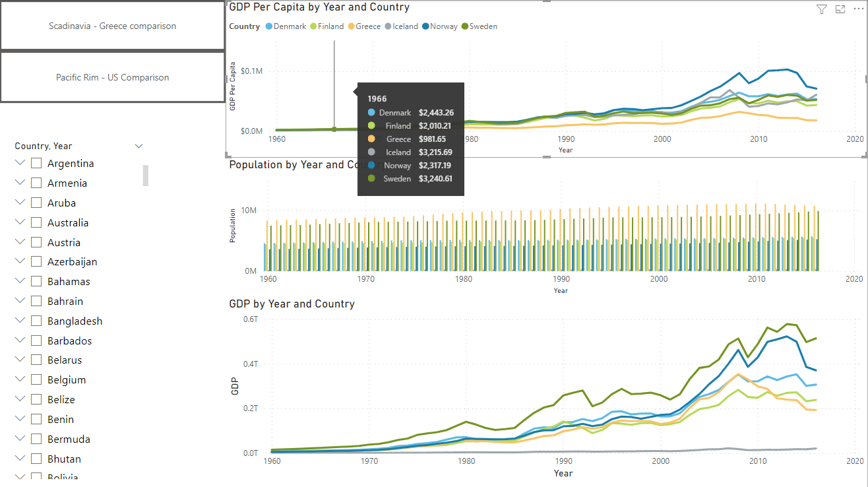
Task: Click the Greece legend label
Action: pos(368,26)
